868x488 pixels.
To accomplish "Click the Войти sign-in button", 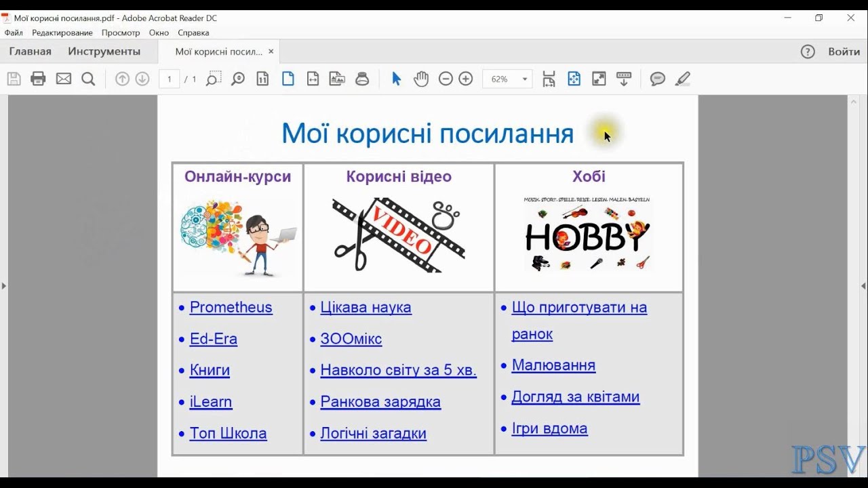I will click(844, 52).
